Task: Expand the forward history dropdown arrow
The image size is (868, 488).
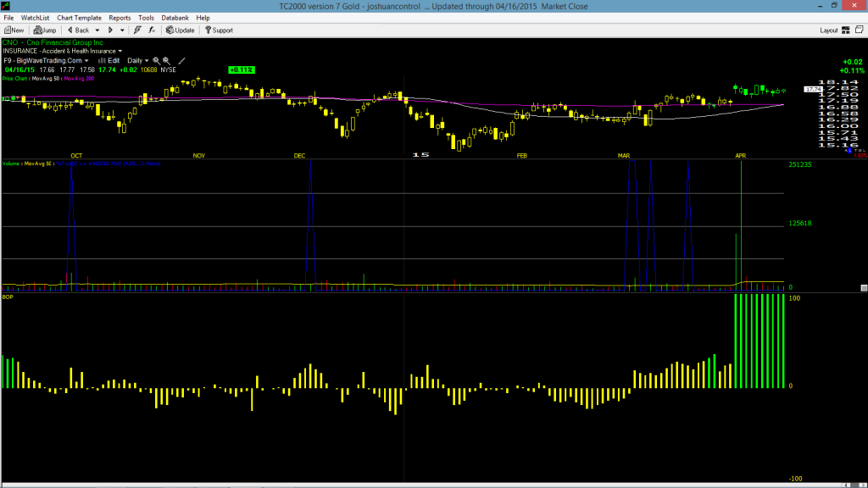Action: pyautogui.click(x=122, y=30)
